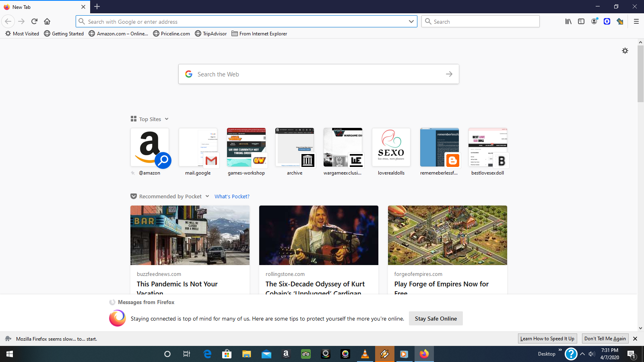Click Don't Tell Me Again button
This screenshot has width=644, height=362.
pos(605,339)
